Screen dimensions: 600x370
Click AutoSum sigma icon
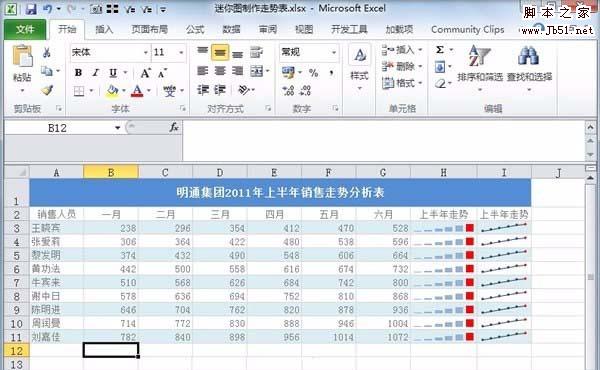440,50
